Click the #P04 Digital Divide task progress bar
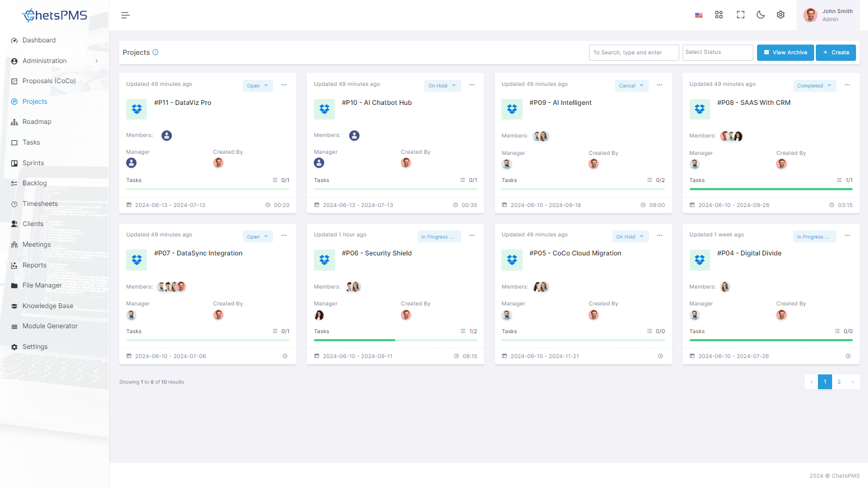 tap(771, 340)
